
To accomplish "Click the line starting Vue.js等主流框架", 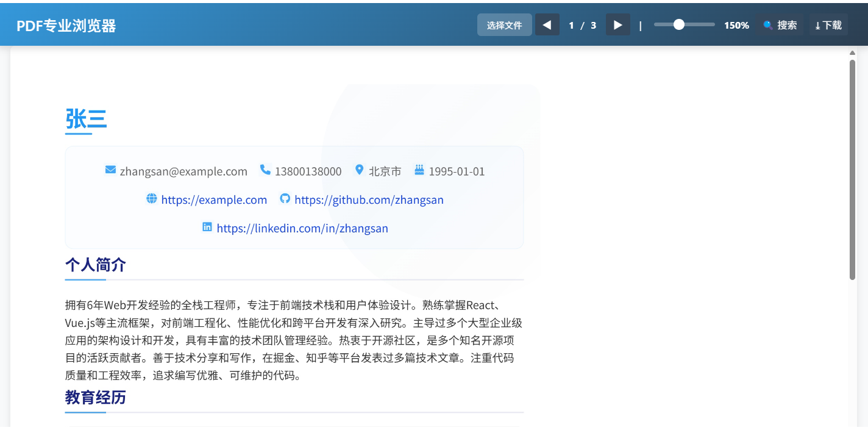I will tap(294, 323).
